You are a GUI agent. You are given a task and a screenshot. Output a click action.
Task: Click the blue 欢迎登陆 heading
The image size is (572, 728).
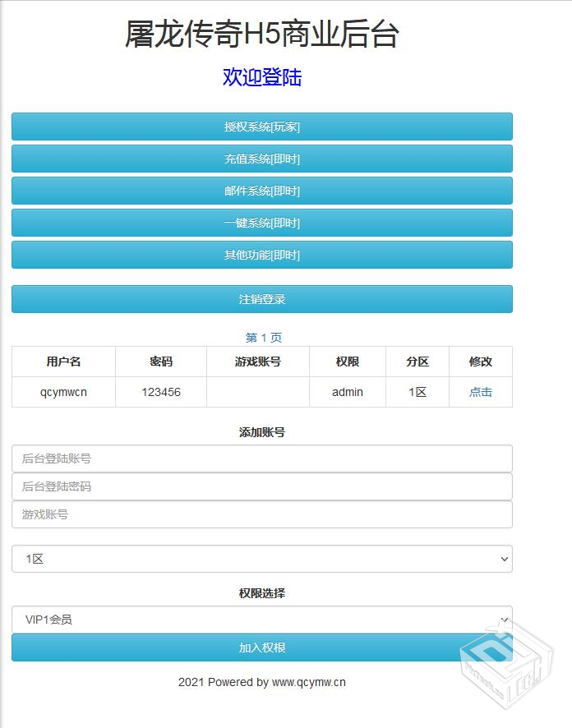coord(262,77)
